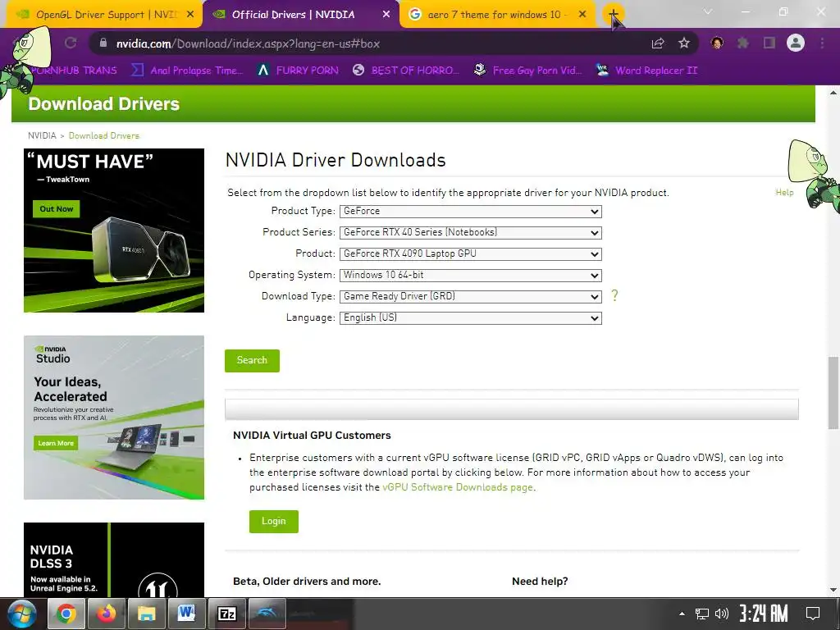
Task: Open the Chrome profile avatar
Action: click(796, 43)
